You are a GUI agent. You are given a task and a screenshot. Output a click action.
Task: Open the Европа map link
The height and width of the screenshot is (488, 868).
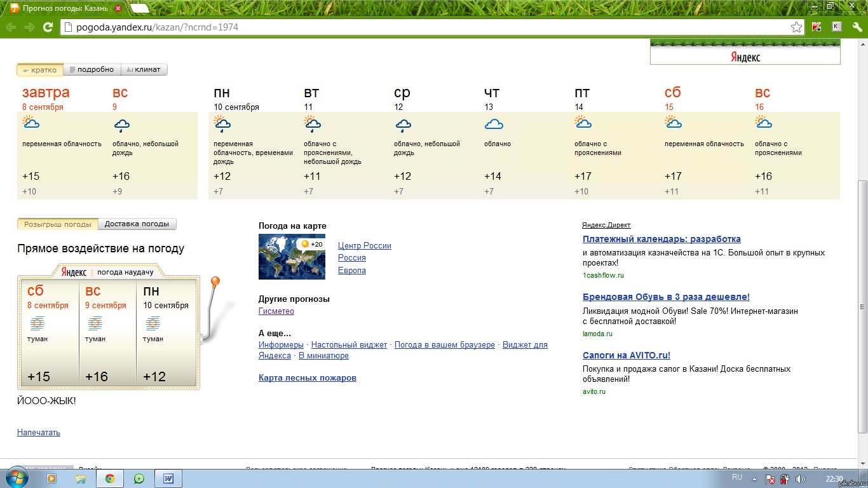pos(352,271)
